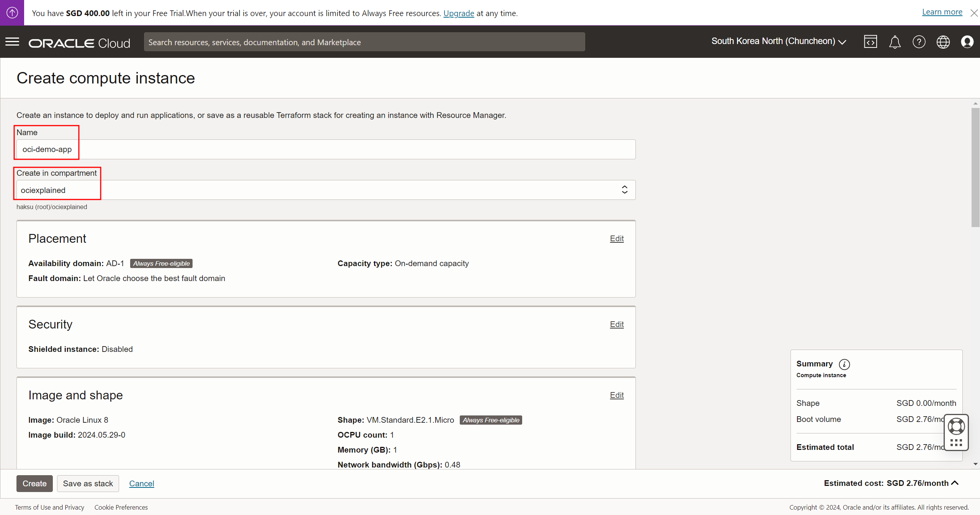Image resolution: width=980 pixels, height=515 pixels.
Task: Open the language globe selector
Action: (x=943, y=42)
